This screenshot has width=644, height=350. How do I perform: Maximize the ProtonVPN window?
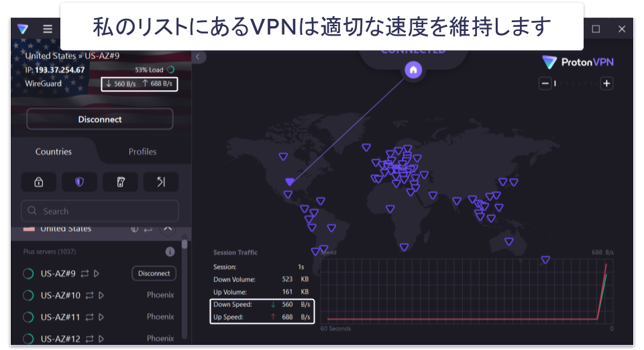[596, 29]
